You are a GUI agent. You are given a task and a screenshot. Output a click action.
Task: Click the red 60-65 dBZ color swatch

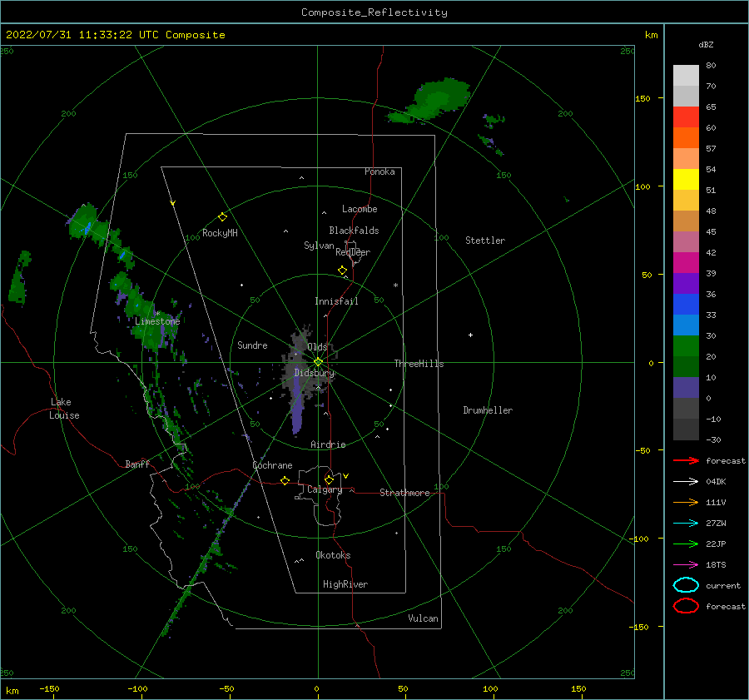click(x=686, y=117)
